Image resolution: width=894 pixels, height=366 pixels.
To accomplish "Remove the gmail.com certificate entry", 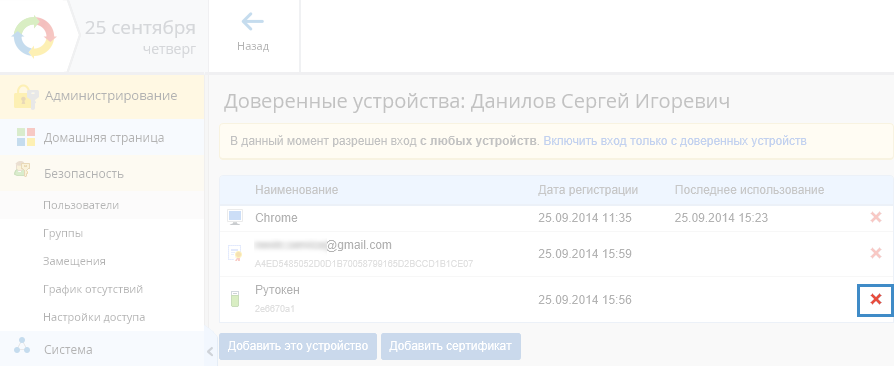I will click(x=876, y=254).
